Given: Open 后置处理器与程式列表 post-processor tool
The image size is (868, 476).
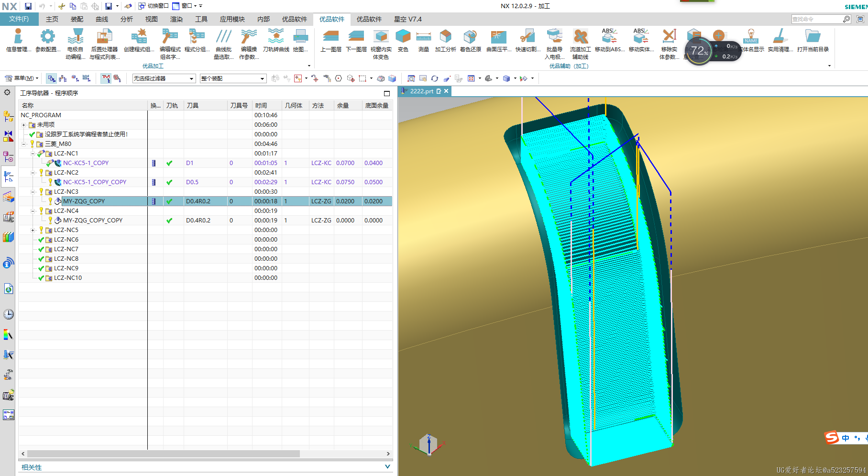Looking at the screenshot, I should [104, 44].
